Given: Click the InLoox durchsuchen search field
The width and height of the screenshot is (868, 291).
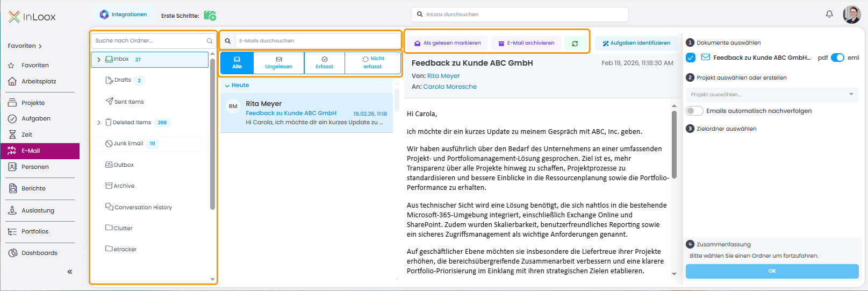Looking at the screenshot, I should [520, 15].
